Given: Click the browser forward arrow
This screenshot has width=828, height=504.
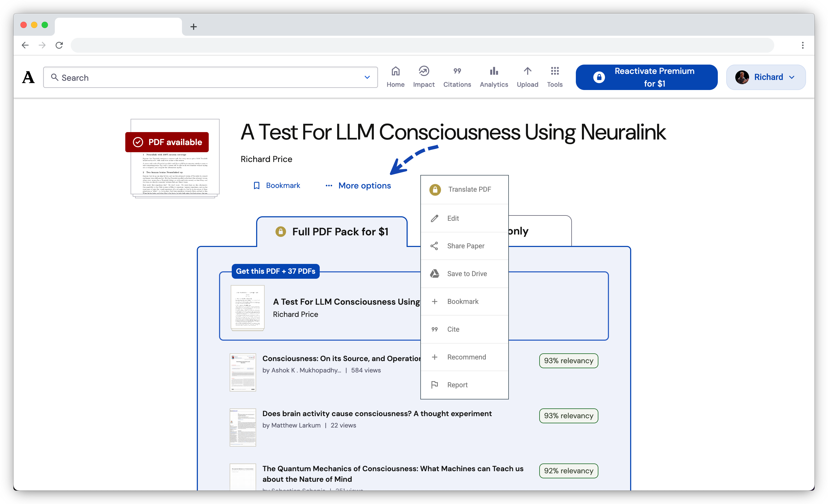Looking at the screenshot, I should (42, 45).
